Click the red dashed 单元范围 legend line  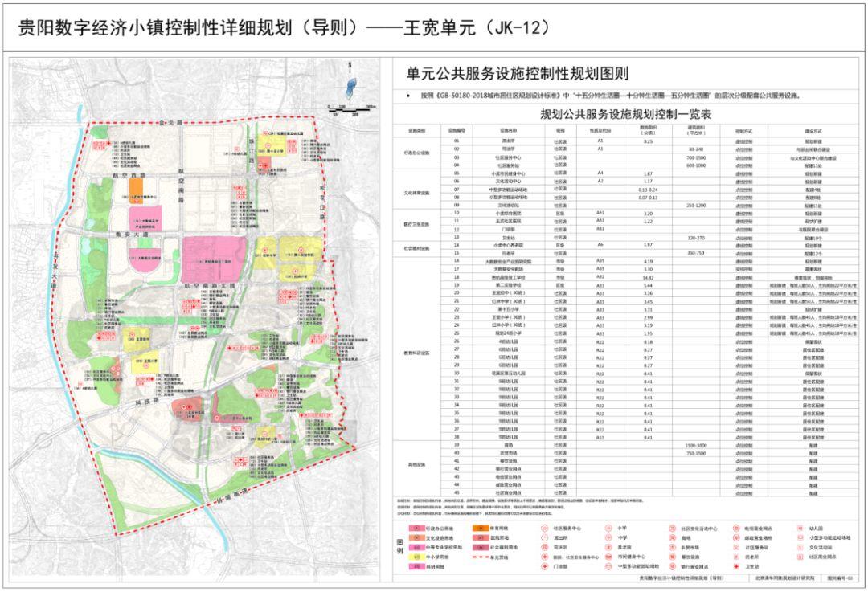(481, 557)
